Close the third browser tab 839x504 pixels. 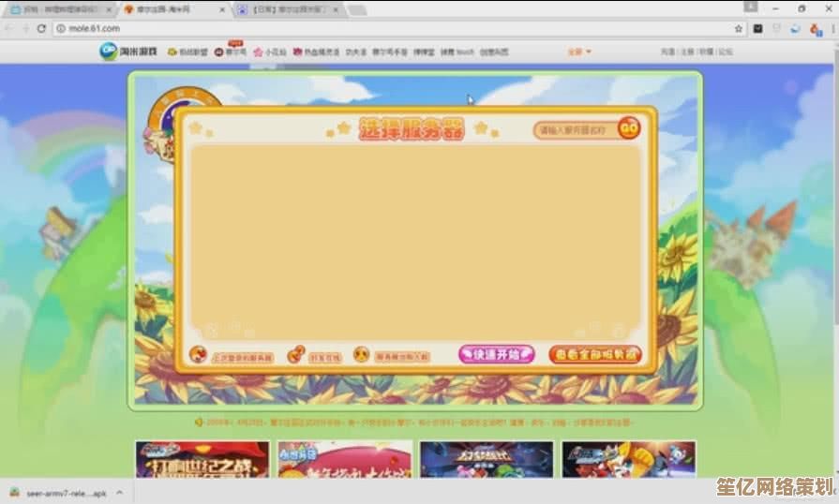[337, 9]
